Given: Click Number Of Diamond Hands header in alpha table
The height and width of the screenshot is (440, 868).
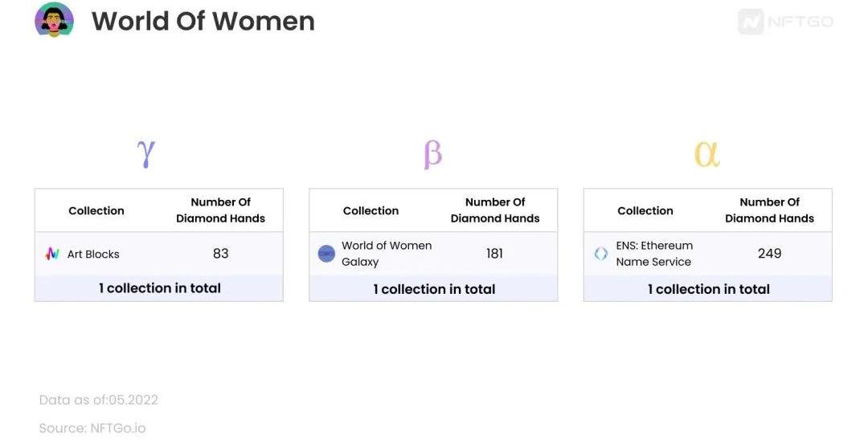Looking at the screenshot, I should click(769, 210).
